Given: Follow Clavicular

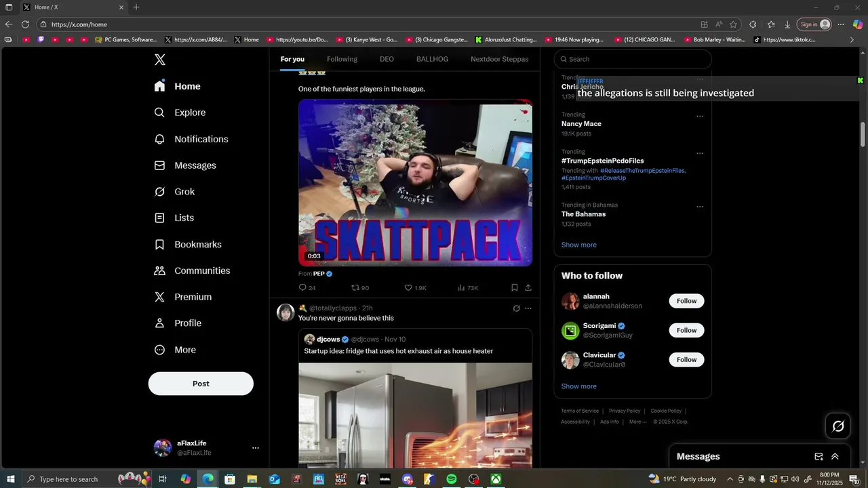Looking at the screenshot, I should point(686,360).
